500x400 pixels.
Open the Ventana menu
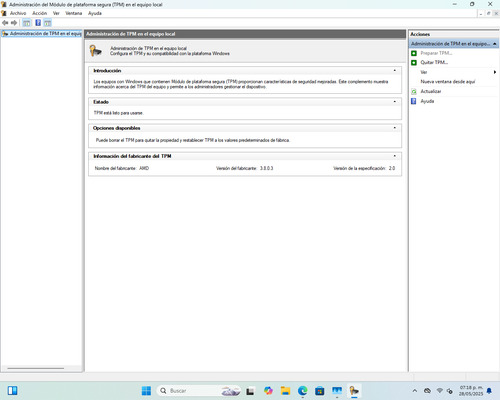[x=74, y=13]
